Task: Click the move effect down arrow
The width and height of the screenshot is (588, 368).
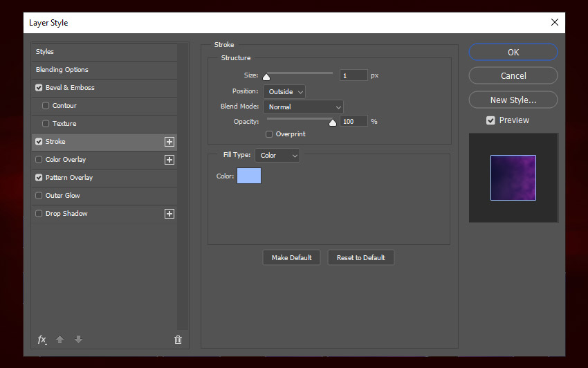Action: click(78, 340)
